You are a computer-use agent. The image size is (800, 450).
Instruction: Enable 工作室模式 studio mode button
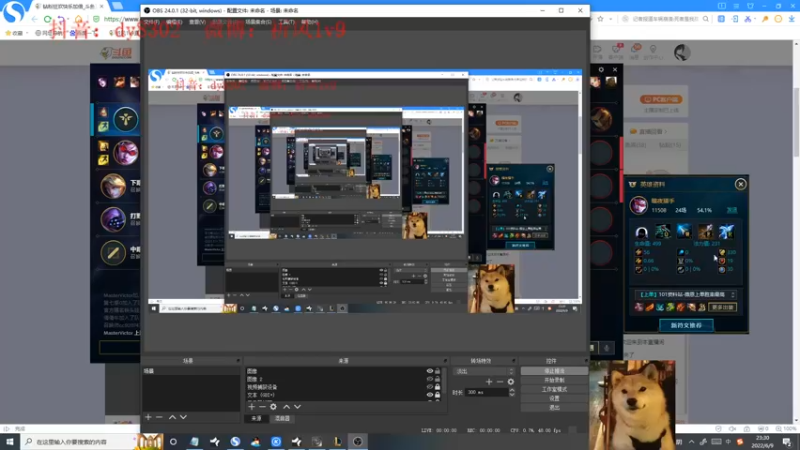(x=554, y=389)
